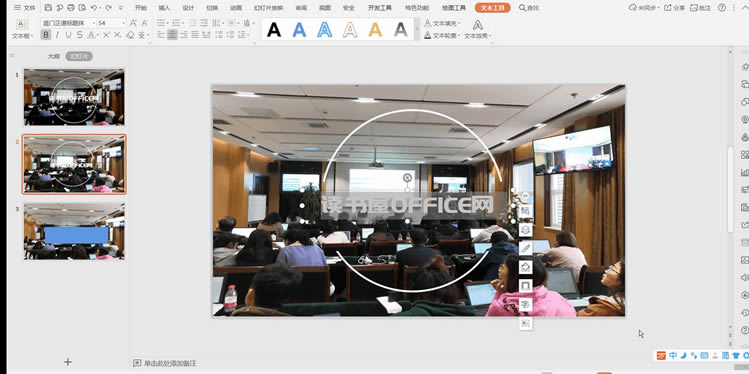Select the highlighted 文本工具 tab
Screen dimensions: 749x374
(492, 8)
